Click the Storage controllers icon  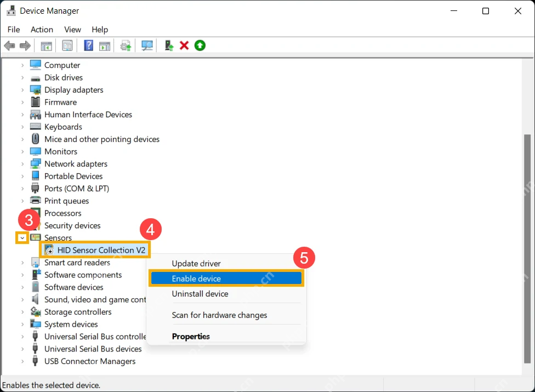[36, 311]
